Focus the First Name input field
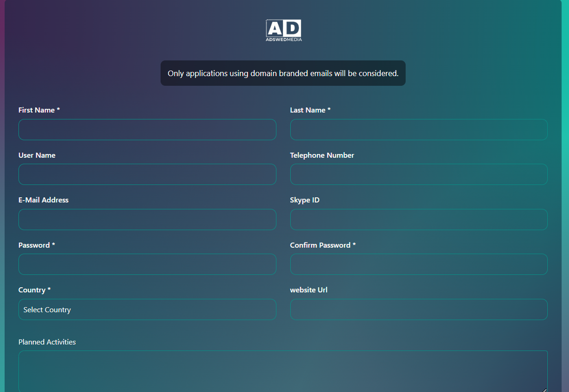This screenshot has width=569, height=392. (x=147, y=130)
